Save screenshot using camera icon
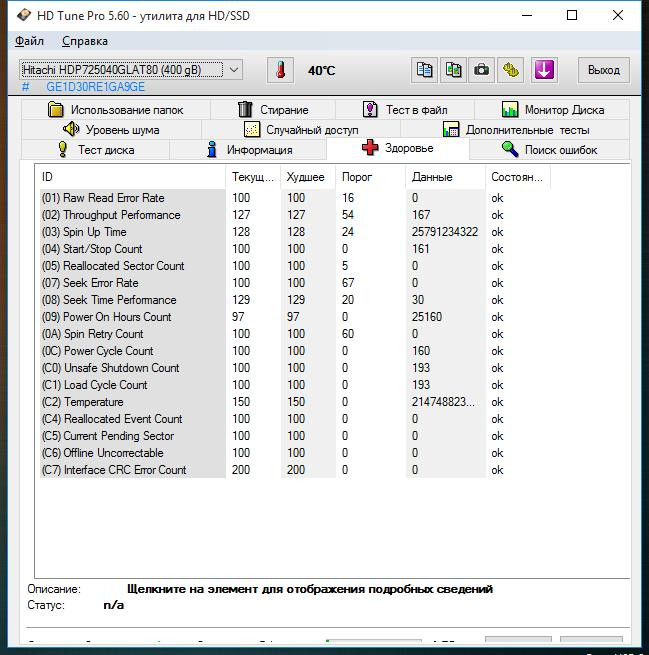This screenshot has width=649, height=655. click(x=482, y=70)
